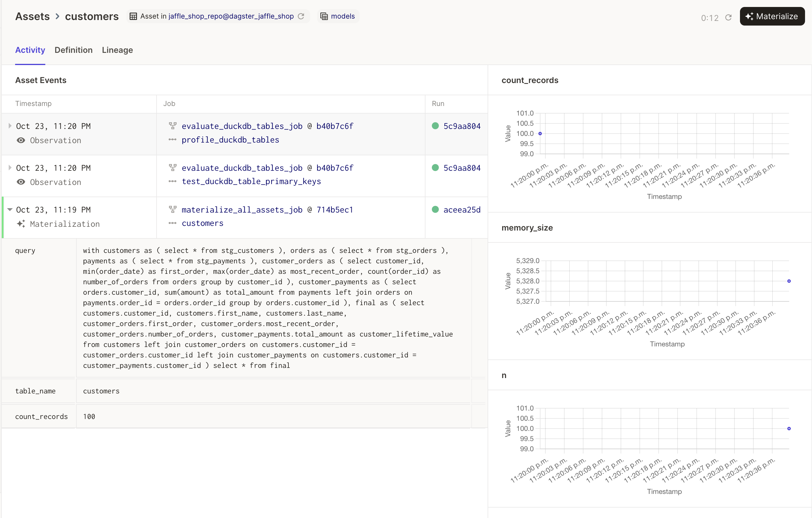Viewport: 812px width, 518px height.
Task: Click the op icon beside profile_duckdb_tables
Action: pos(173,140)
